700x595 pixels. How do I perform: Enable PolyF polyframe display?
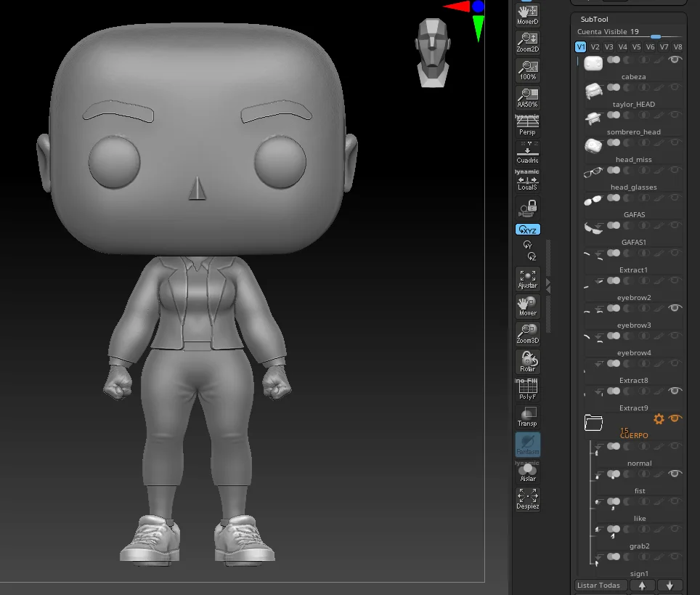pos(527,389)
